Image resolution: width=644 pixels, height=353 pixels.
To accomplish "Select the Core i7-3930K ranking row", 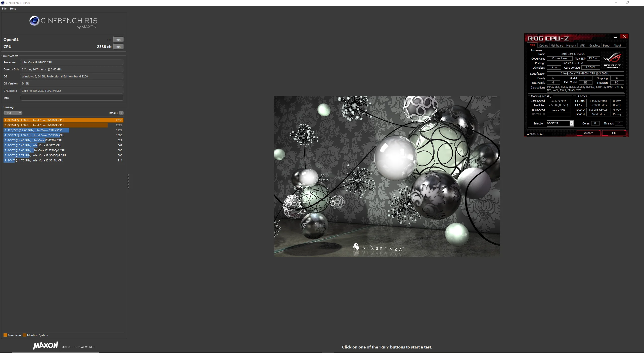I will 63,135.
